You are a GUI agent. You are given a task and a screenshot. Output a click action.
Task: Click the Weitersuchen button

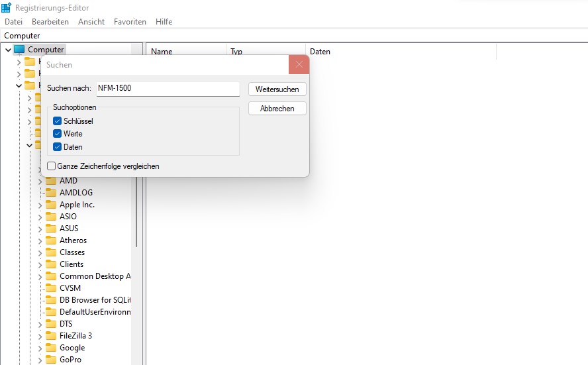[277, 89]
